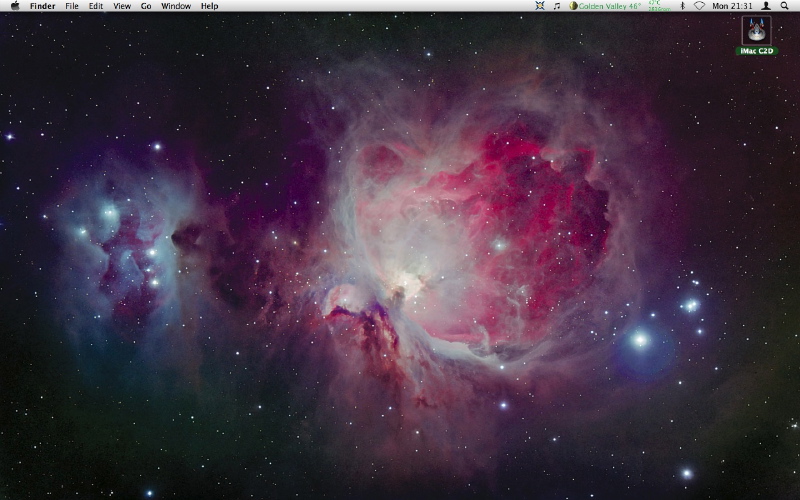Screen dimensions: 800x500
Task: Open the Help menu
Action: (209, 6)
